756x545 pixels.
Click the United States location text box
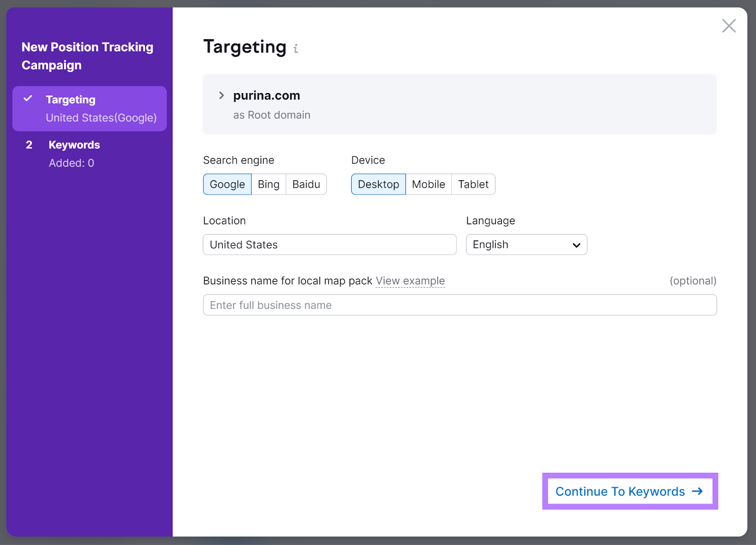click(329, 245)
